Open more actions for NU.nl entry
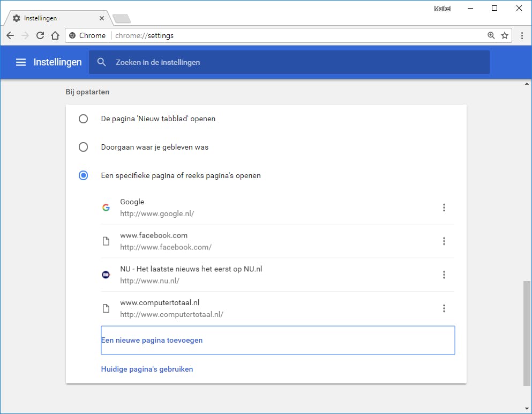Screen dimensions: 532x414 (444, 275)
